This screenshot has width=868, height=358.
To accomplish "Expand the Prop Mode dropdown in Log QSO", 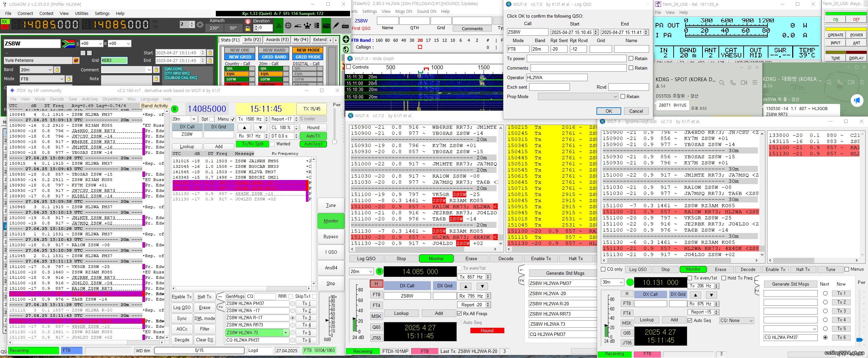I will click(578, 97).
